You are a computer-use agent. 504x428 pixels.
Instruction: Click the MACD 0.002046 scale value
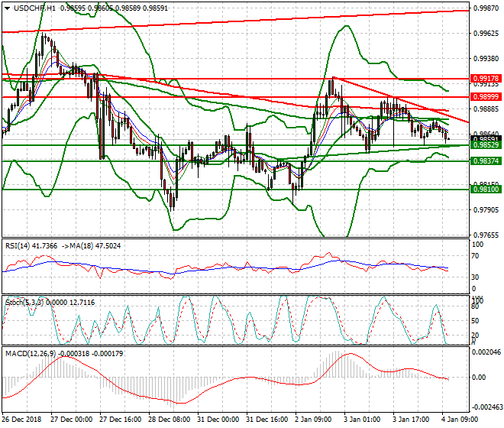point(486,352)
